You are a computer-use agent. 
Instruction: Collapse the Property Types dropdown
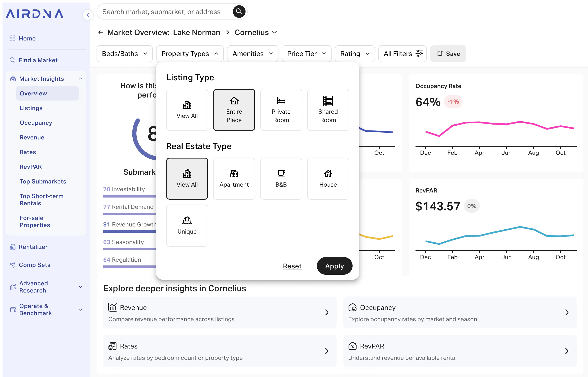(190, 54)
